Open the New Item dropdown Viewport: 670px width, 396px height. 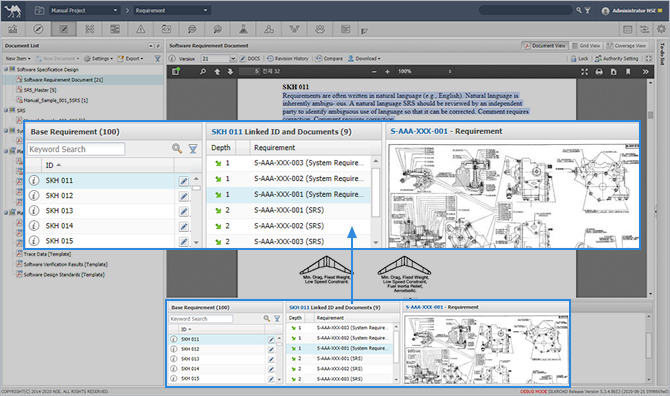pyautogui.click(x=18, y=59)
